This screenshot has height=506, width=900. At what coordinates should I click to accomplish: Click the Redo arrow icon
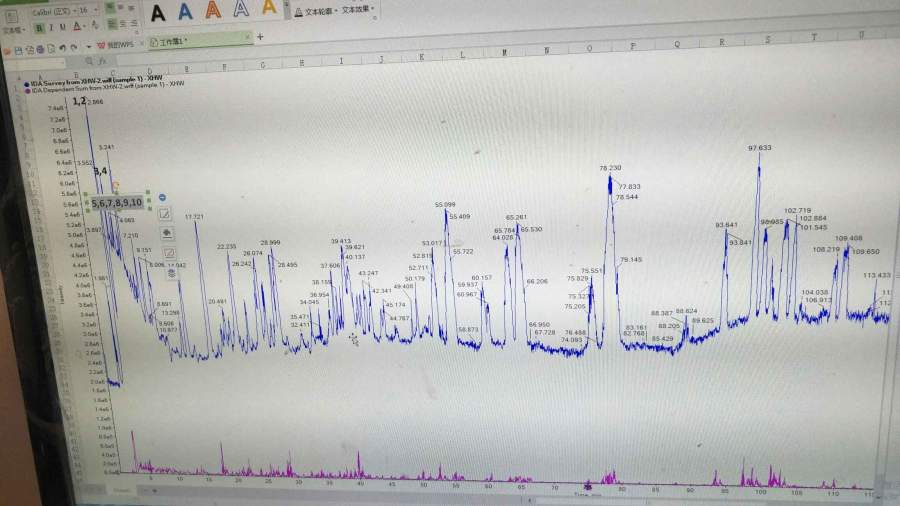tap(73, 47)
